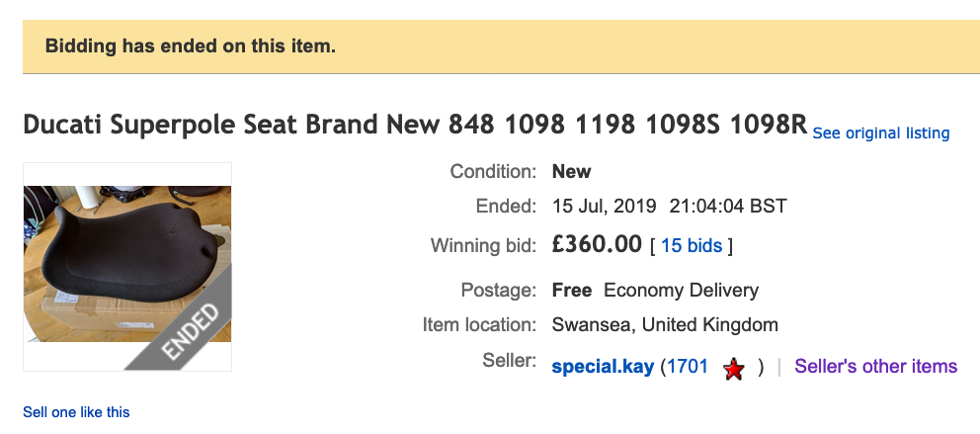Click Sell one like this link
980x434 pixels.
click(76, 412)
